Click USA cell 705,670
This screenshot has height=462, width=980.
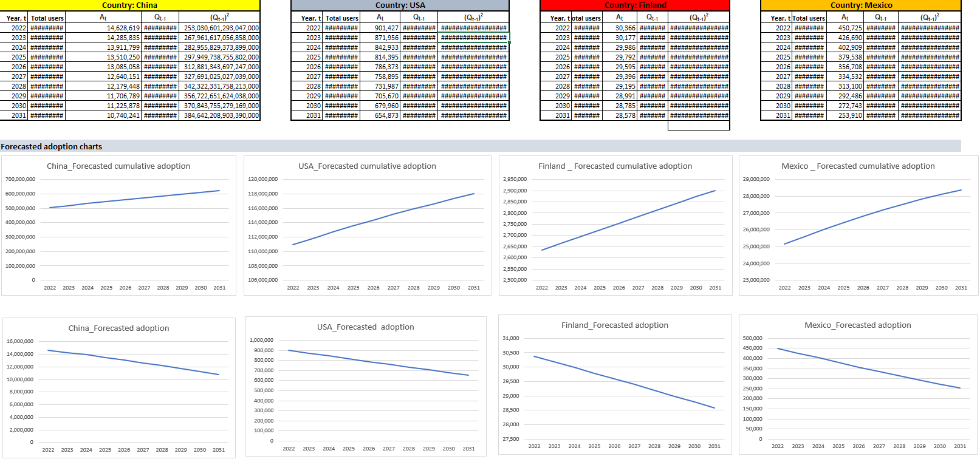tap(380, 96)
